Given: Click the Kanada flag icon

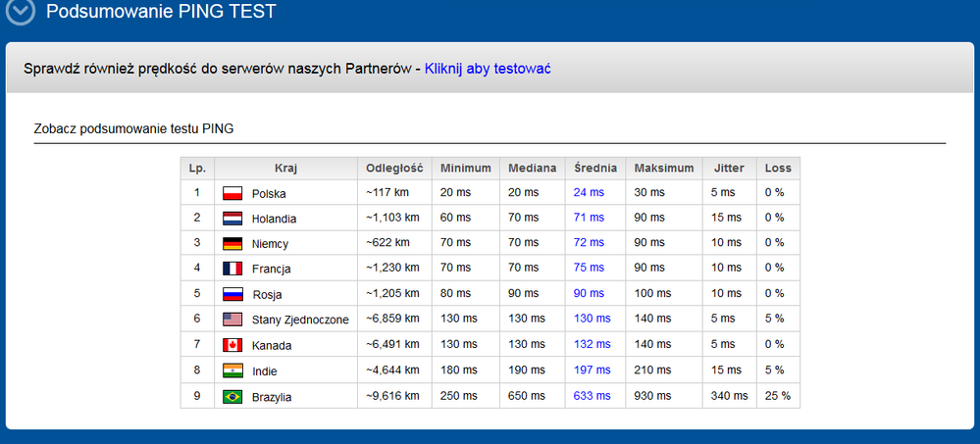Looking at the screenshot, I should click(232, 345).
